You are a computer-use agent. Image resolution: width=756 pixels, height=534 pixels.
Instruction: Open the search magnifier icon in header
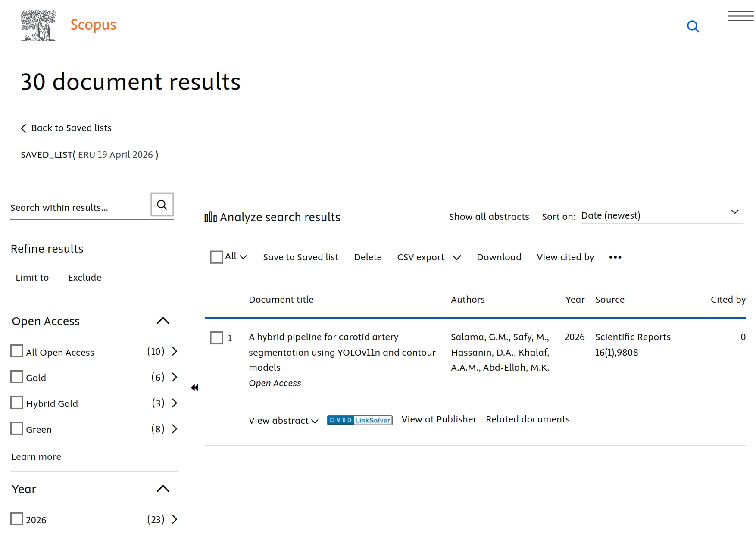tap(693, 26)
